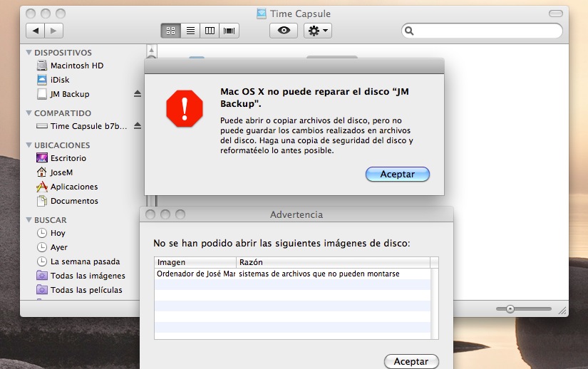Viewport: 588px width, 369px height.
Task: Eject the JM Backup disk
Action: tap(138, 94)
